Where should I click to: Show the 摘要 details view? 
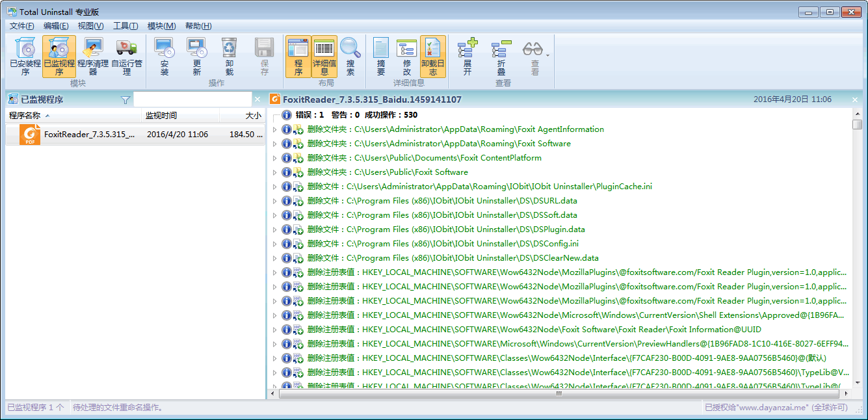[x=381, y=57]
